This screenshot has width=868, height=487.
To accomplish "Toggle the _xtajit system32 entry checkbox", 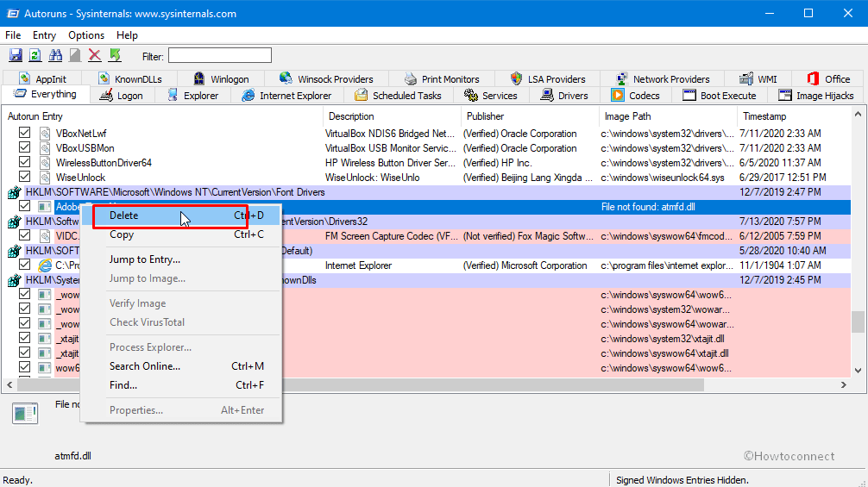I will coord(24,338).
